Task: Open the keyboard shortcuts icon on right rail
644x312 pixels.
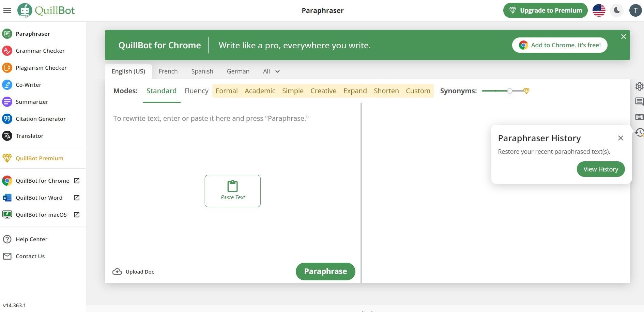Action: 639,117
